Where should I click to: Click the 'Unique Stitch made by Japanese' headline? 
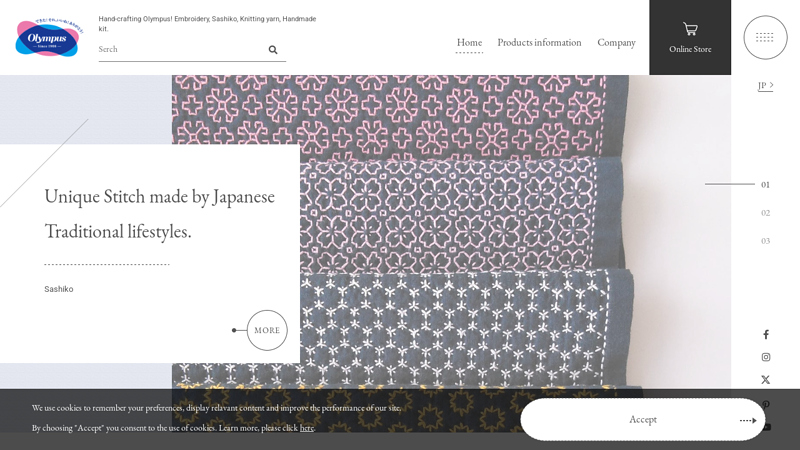[x=160, y=196]
